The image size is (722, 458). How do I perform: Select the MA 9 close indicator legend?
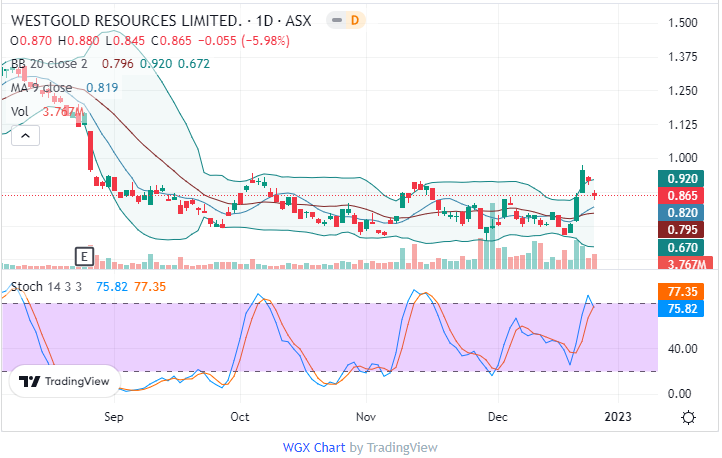42,88
